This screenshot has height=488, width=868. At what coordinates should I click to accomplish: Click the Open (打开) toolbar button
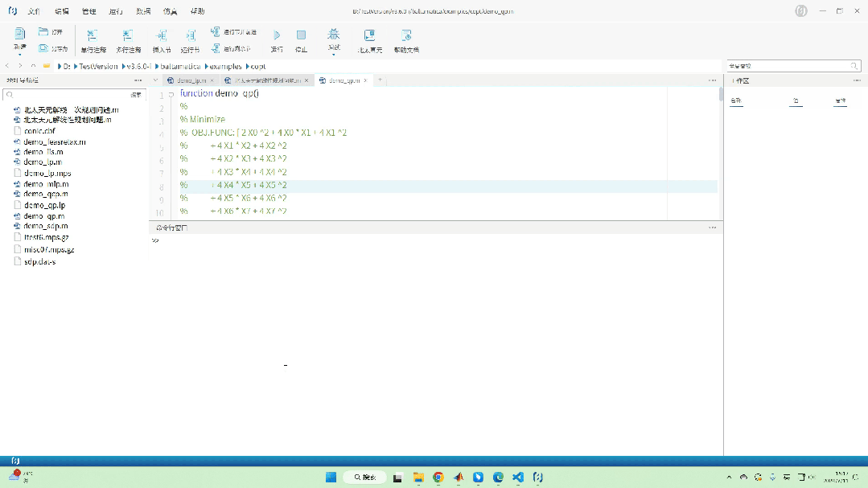pos(51,32)
